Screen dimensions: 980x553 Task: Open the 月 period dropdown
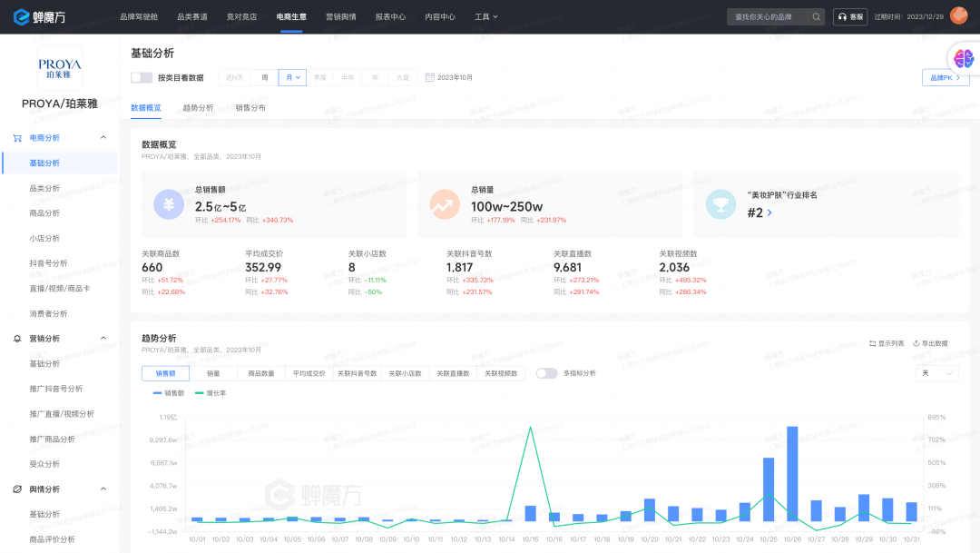(x=292, y=77)
